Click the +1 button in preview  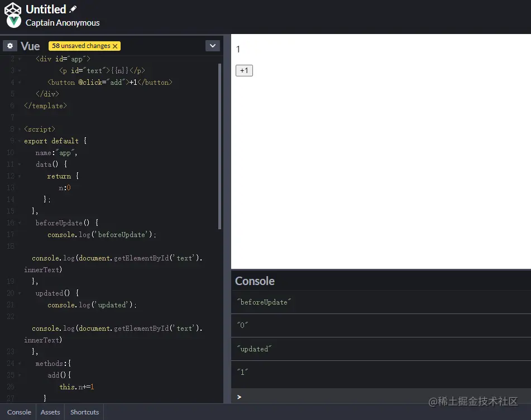coord(244,70)
